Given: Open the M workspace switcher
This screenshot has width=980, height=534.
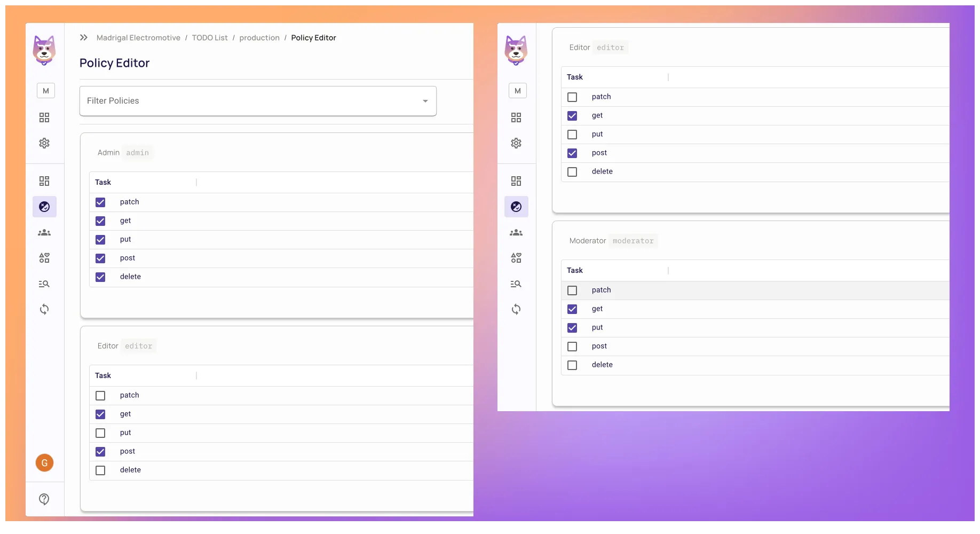Looking at the screenshot, I should pos(45,90).
